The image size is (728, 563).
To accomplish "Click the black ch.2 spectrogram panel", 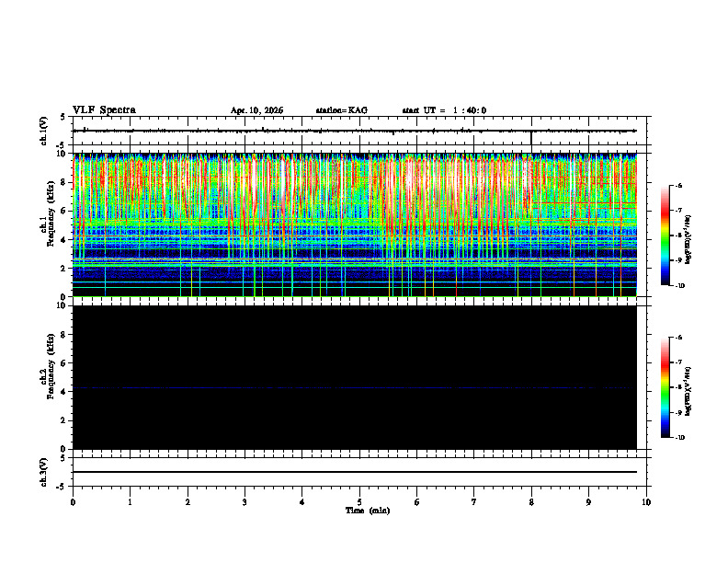I will pyautogui.click(x=355, y=377).
